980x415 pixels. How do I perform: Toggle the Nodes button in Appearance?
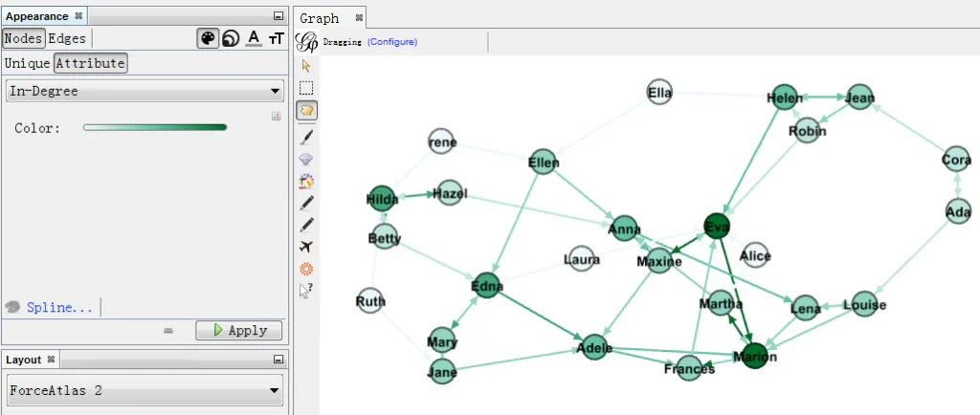23,38
